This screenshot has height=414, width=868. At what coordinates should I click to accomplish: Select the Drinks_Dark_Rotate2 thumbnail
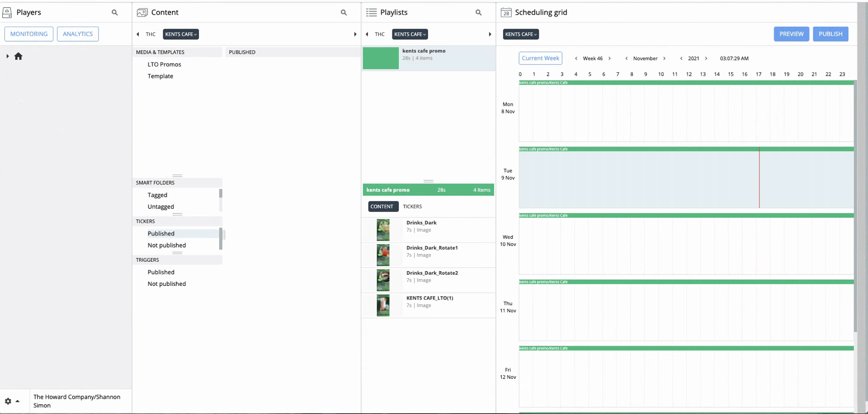[383, 280]
